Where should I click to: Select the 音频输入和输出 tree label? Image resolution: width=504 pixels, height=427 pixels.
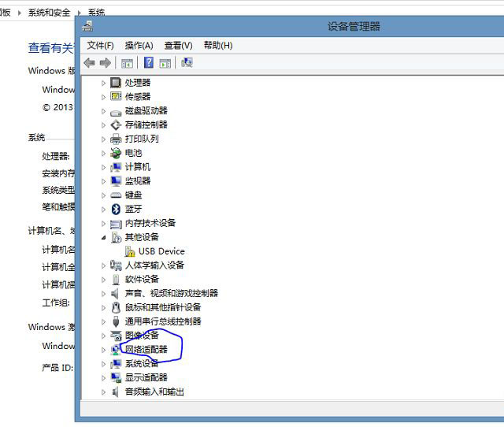tap(154, 392)
